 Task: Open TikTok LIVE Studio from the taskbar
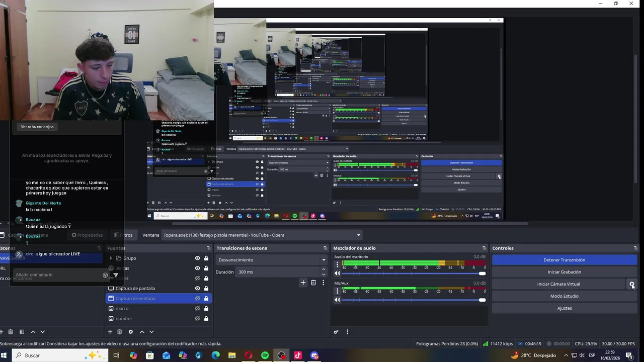tap(298, 355)
